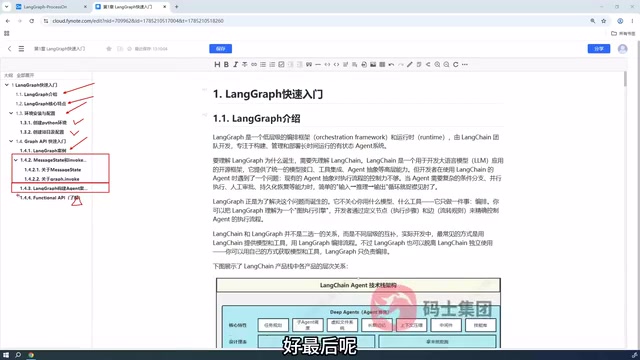Go back using the note's left chevron

pyautogui.click(x=9, y=49)
